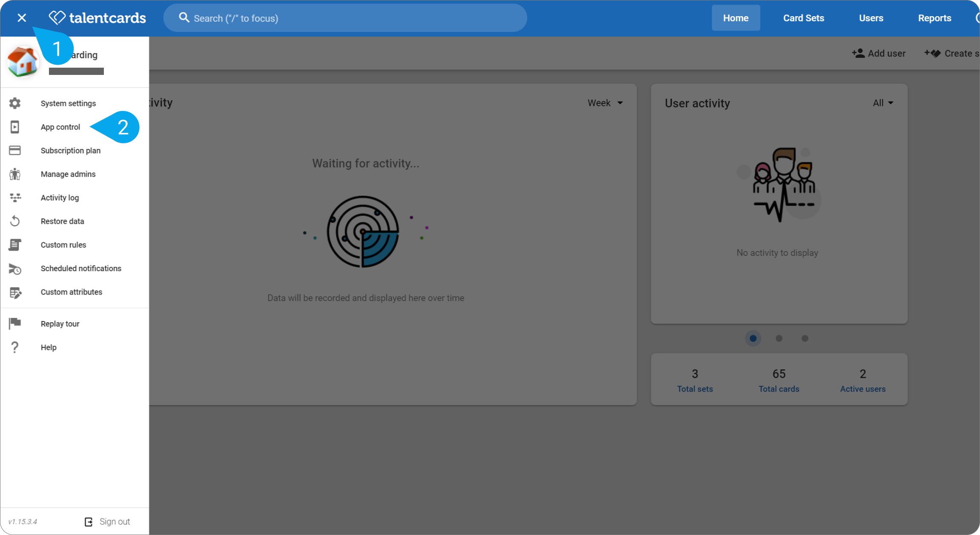Select the third carousel dot indicator
Viewport: 980px width, 535px height.
click(x=805, y=338)
